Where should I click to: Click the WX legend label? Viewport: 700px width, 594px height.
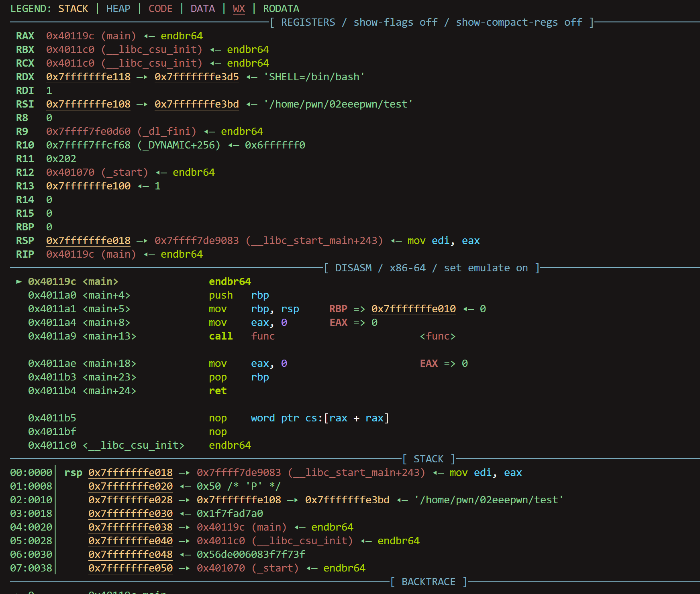[239, 8]
